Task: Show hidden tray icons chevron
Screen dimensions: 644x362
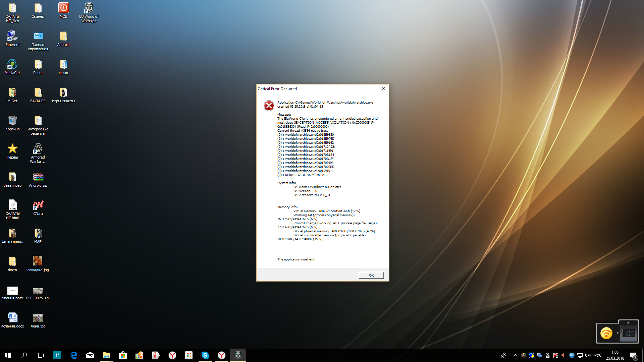Action: [515, 355]
